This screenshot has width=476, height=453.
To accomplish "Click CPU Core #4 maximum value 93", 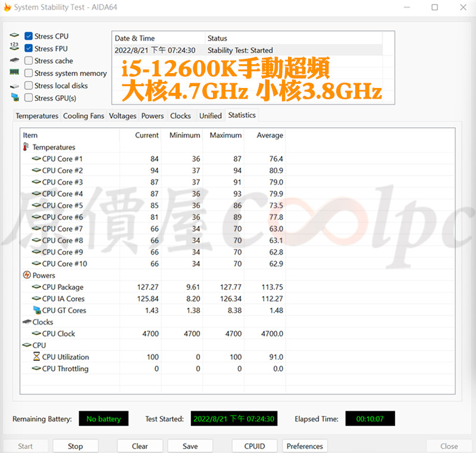I will pyautogui.click(x=237, y=194).
